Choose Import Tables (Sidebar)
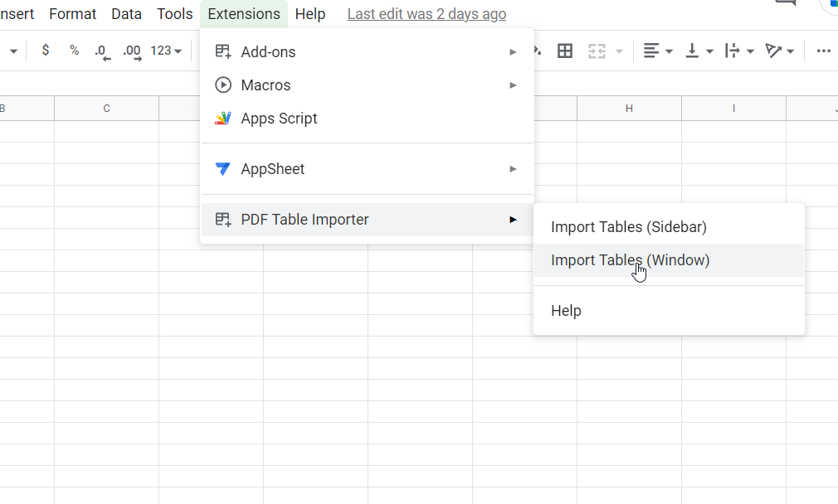 click(628, 227)
